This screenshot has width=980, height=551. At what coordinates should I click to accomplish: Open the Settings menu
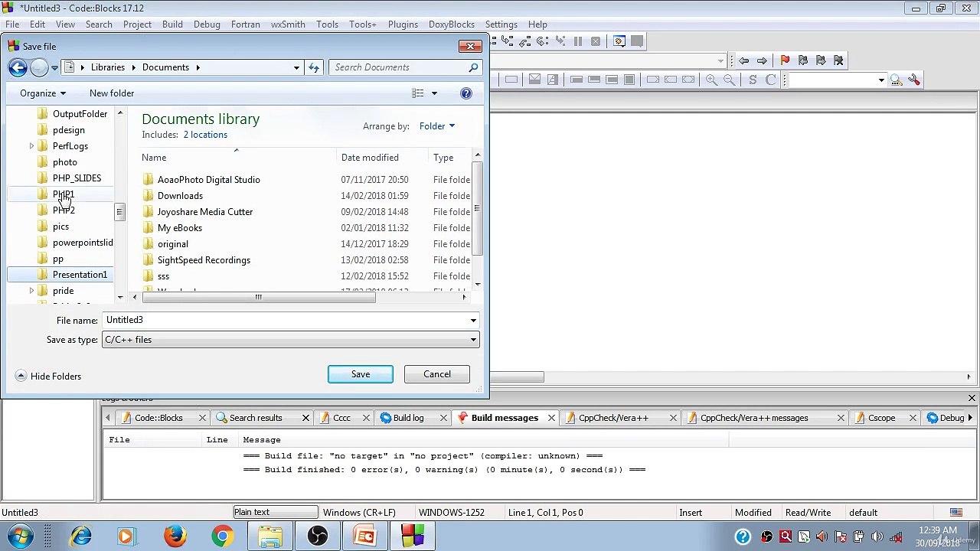[x=501, y=24]
